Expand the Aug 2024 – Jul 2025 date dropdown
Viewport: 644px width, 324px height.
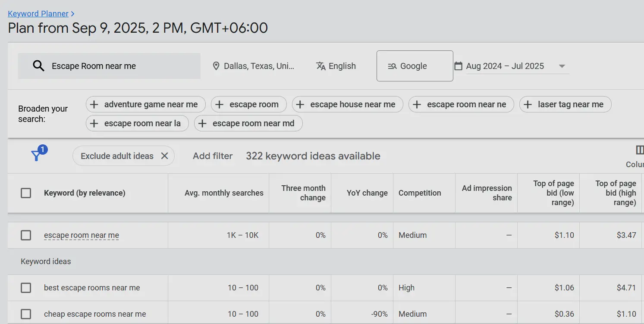(562, 66)
